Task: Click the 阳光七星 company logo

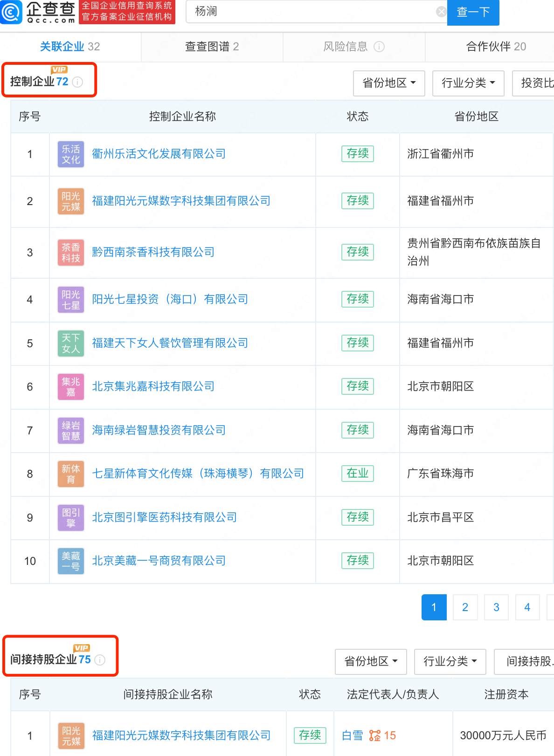Action: 71,300
